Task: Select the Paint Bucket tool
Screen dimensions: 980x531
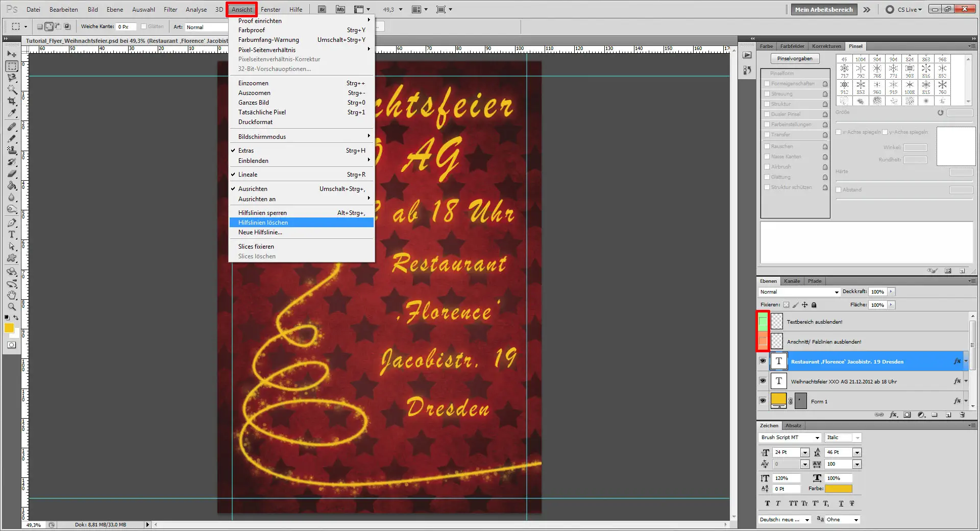Action: pos(12,186)
